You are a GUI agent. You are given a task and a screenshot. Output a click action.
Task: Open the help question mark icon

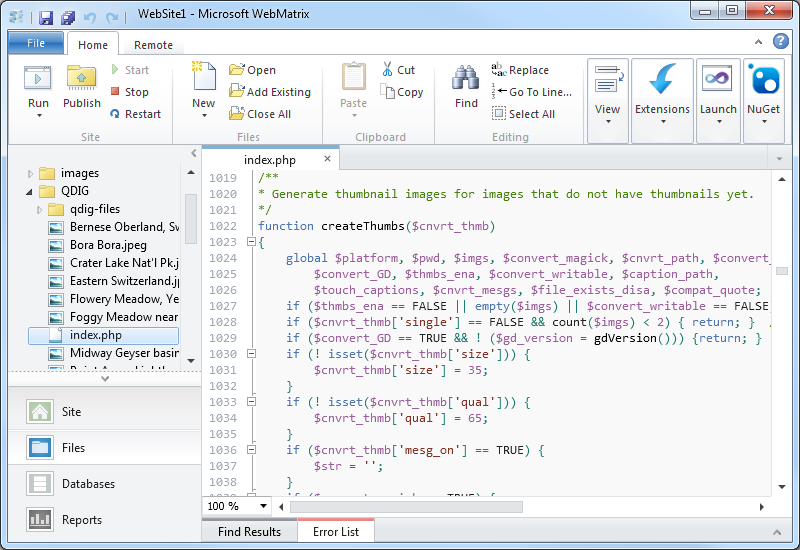point(781,41)
